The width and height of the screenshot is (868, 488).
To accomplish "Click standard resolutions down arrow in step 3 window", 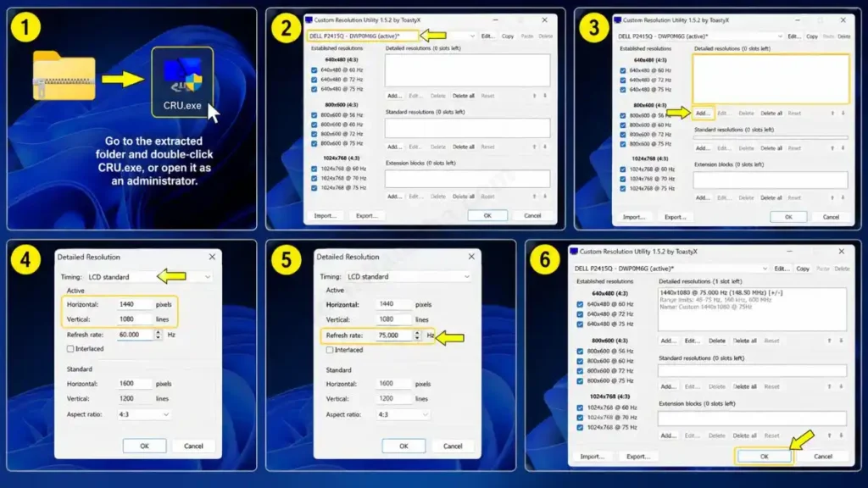I will click(843, 148).
